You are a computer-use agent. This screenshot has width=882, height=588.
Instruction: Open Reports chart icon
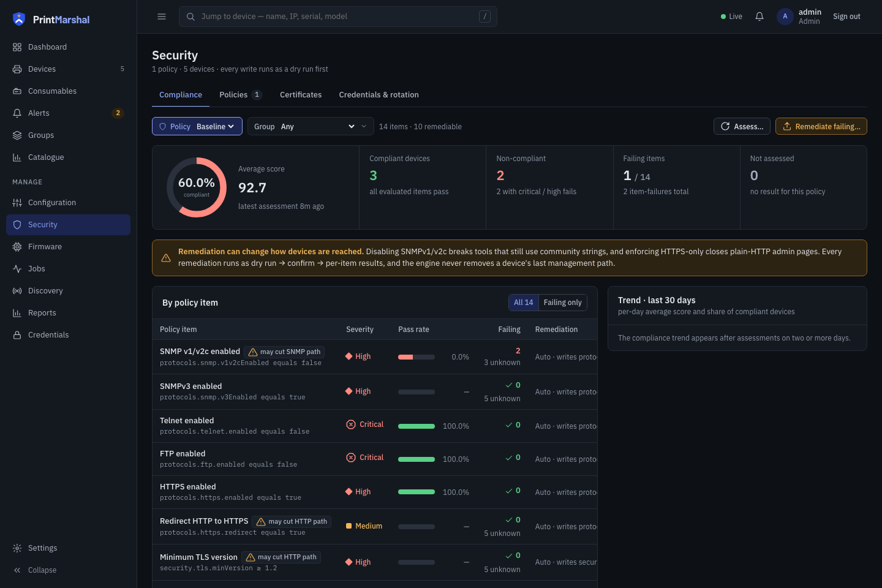[x=17, y=313]
